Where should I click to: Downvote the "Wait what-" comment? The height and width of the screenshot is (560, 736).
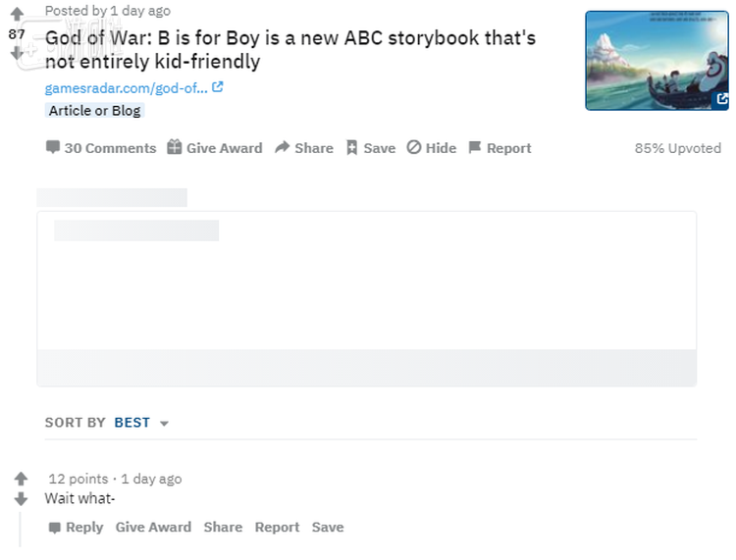click(21, 499)
